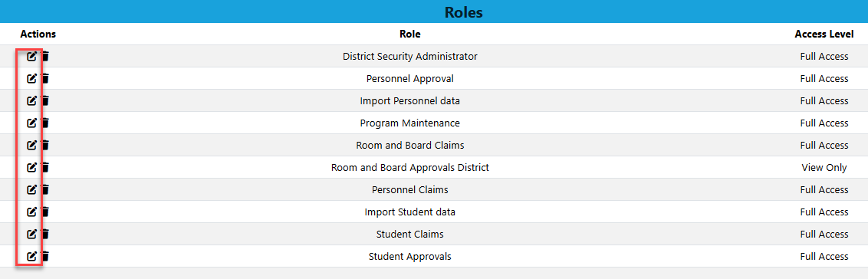Click the Role column header
The width and height of the screenshot is (868, 279).
pyautogui.click(x=409, y=34)
